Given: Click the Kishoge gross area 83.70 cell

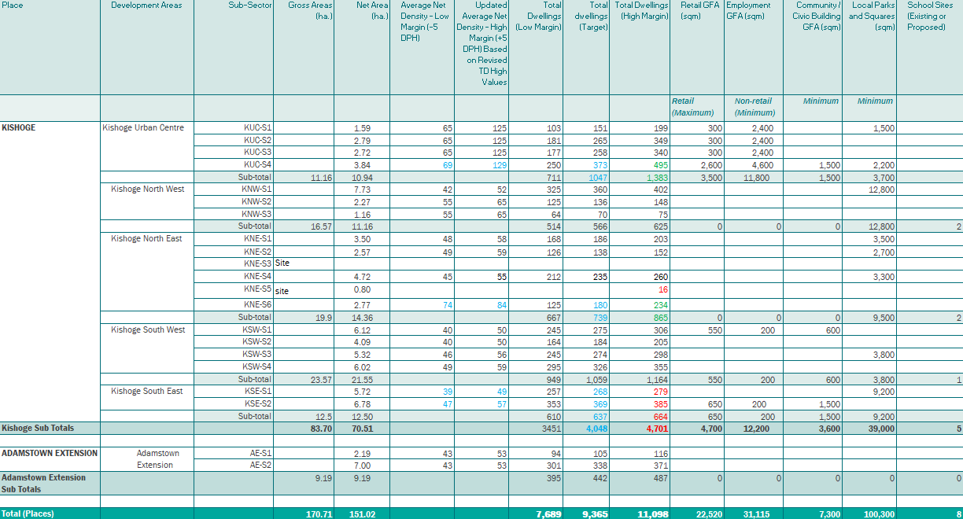Looking at the screenshot, I should point(322,429).
